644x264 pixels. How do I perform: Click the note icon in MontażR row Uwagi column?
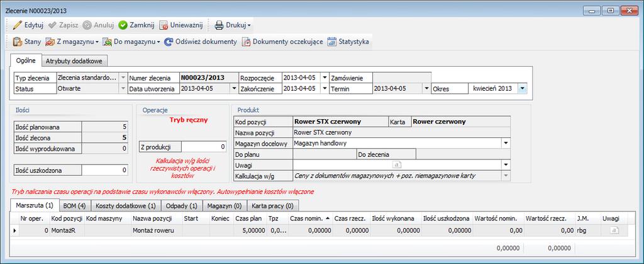pos(614,230)
